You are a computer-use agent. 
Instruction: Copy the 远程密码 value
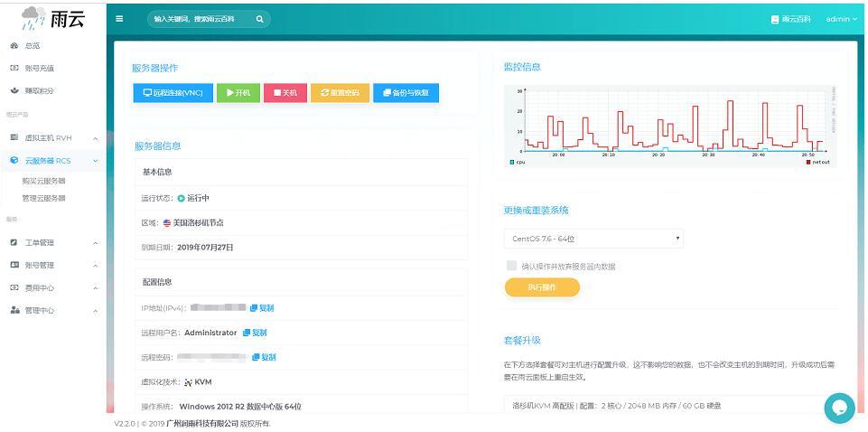(264, 357)
